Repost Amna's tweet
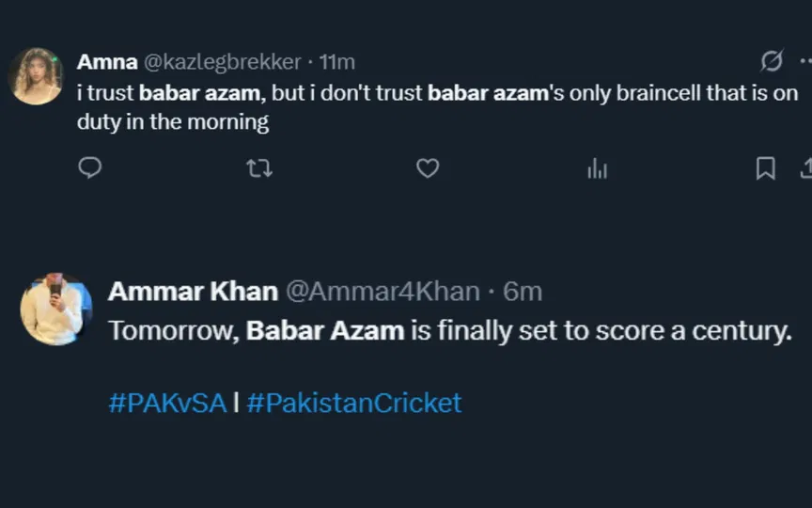The width and height of the screenshot is (812, 508). point(258,168)
